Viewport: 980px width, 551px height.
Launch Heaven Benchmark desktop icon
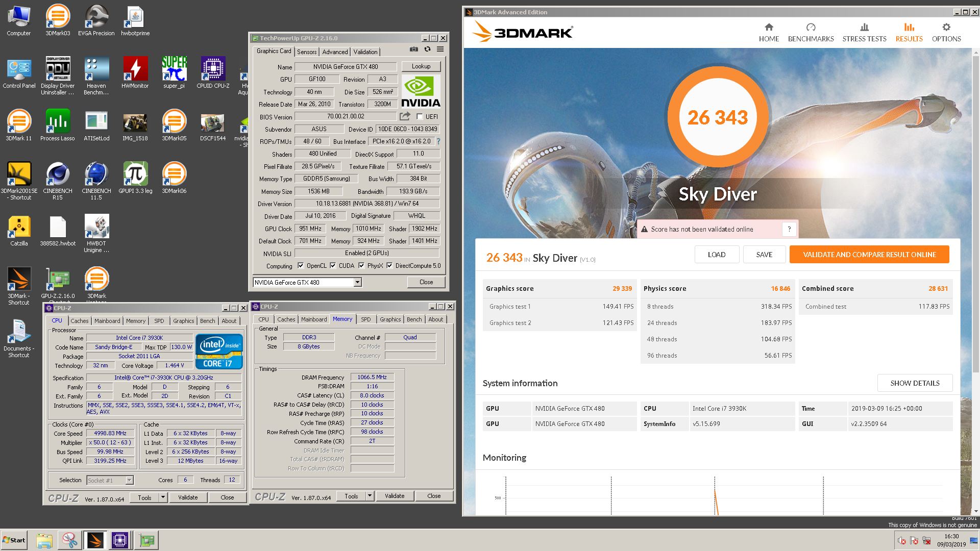click(x=96, y=76)
